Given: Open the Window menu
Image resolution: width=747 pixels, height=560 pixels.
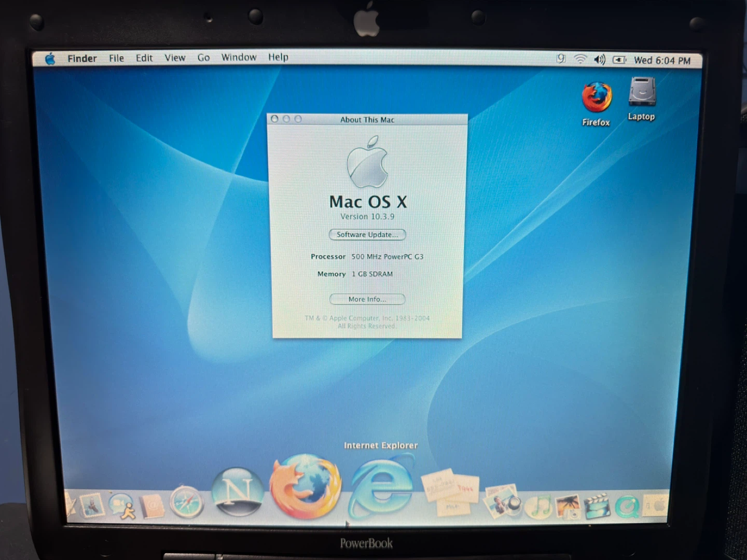Looking at the screenshot, I should click(239, 57).
